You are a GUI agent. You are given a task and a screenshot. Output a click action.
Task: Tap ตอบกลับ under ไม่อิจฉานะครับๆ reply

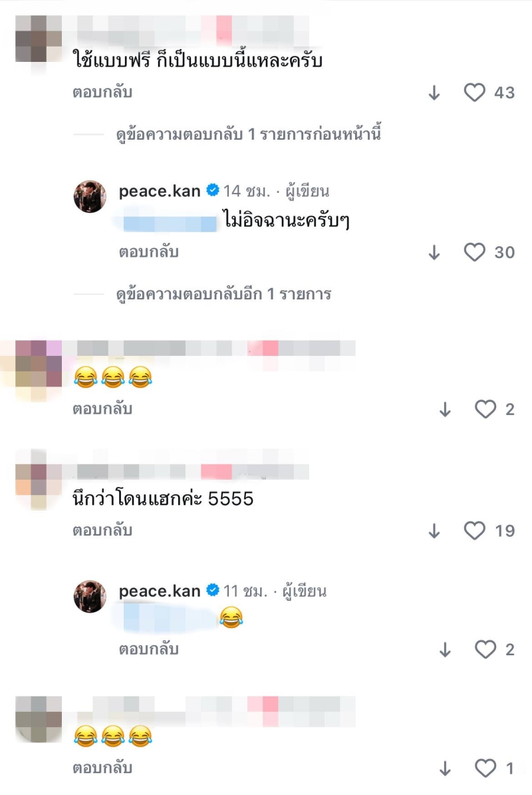[x=149, y=252]
